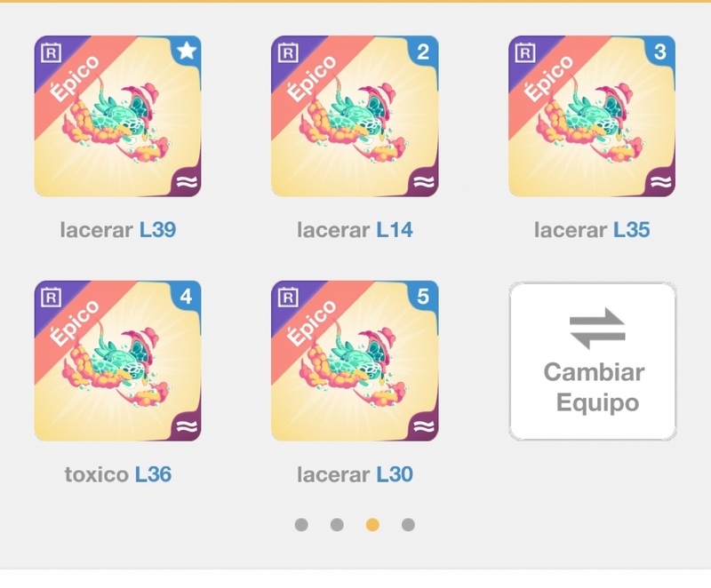Click the number 2 badge on lacerar L14
This screenshot has width=711, height=588.
[x=424, y=52]
